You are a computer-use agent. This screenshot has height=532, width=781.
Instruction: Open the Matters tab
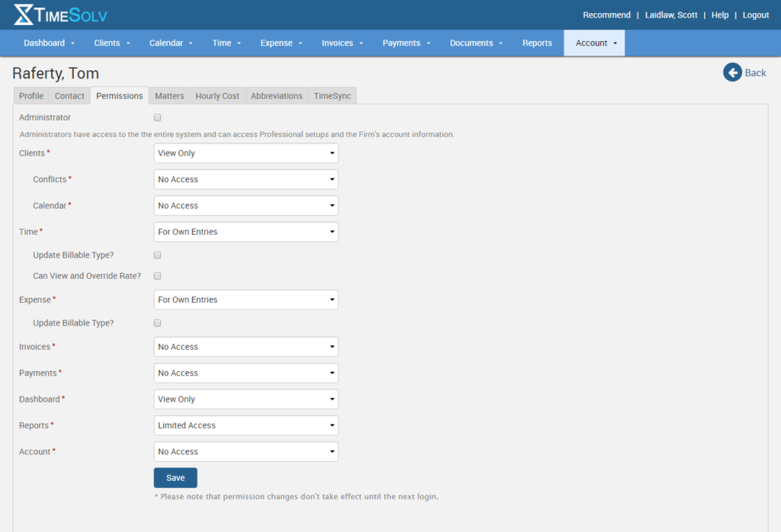tap(169, 95)
